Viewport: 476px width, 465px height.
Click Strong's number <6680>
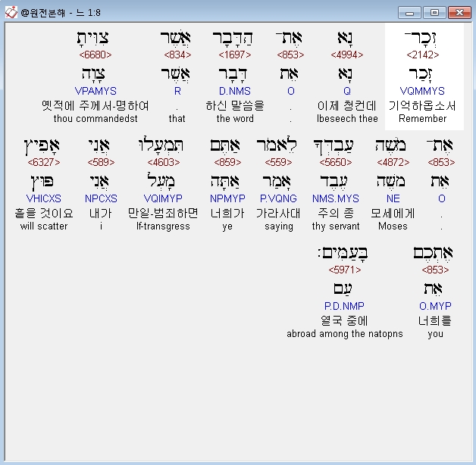(x=96, y=55)
